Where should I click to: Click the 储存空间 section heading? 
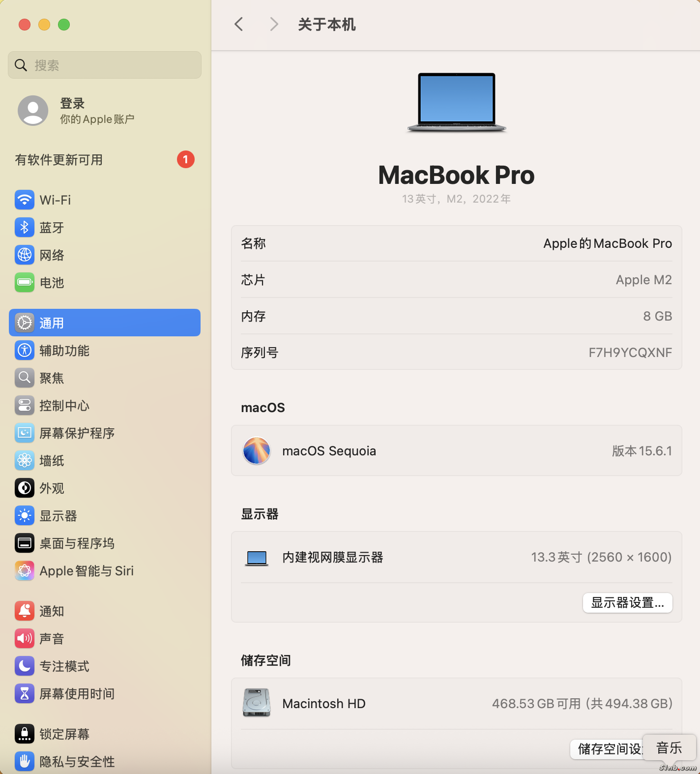pyautogui.click(x=266, y=660)
